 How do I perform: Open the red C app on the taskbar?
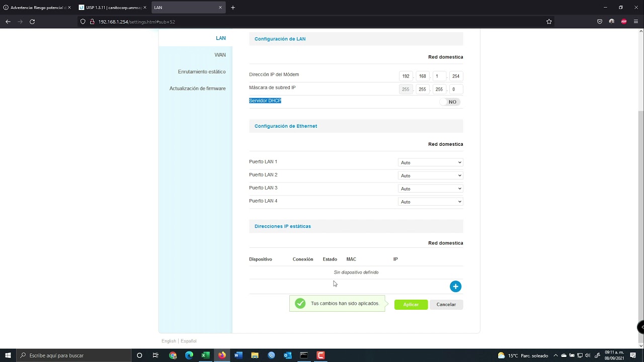point(320,355)
